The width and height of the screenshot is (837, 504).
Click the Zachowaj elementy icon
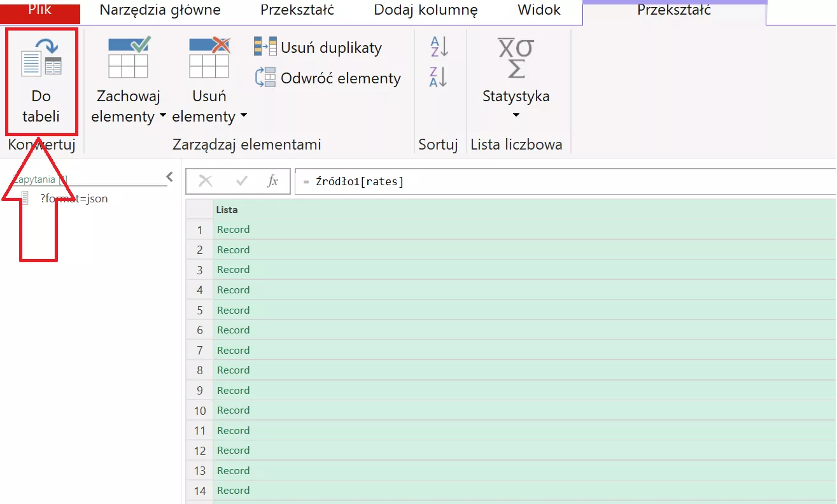pos(128,57)
